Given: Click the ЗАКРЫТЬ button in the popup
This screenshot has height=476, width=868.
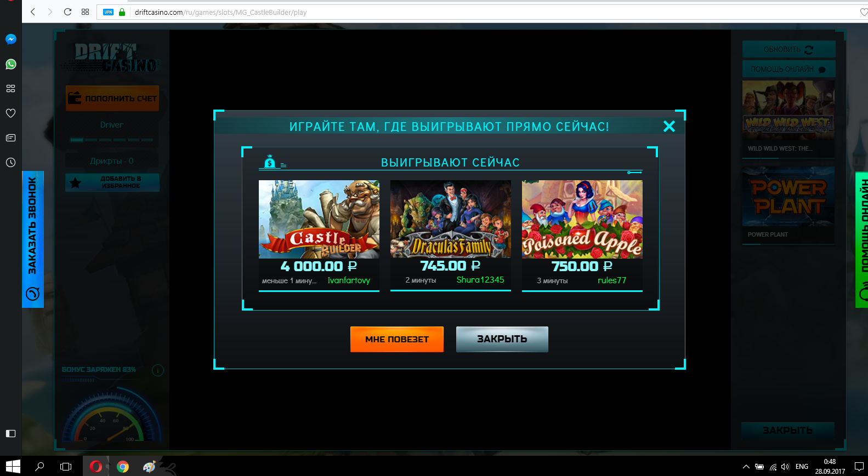Looking at the screenshot, I should click(x=502, y=340).
